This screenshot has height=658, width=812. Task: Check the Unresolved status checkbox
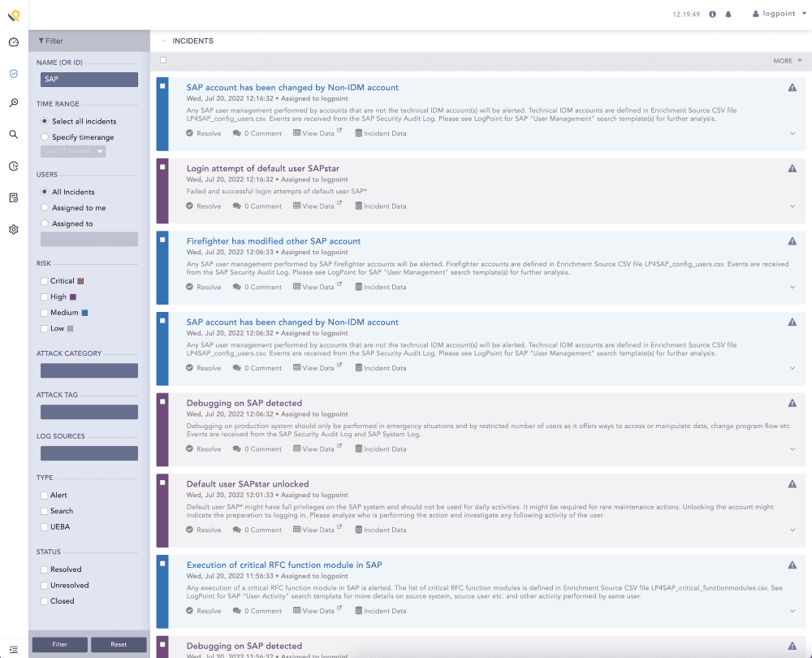(45, 585)
